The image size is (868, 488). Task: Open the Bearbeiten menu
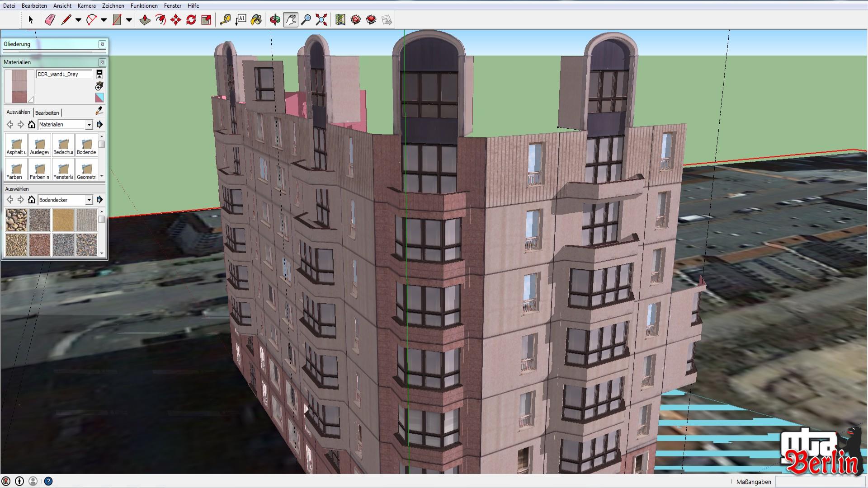pos(34,6)
